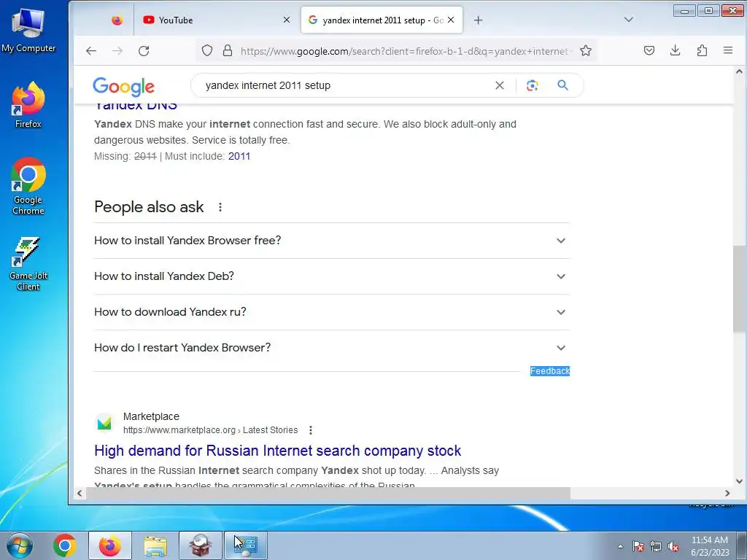Open the Firefox hamburger application menu

point(728,50)
